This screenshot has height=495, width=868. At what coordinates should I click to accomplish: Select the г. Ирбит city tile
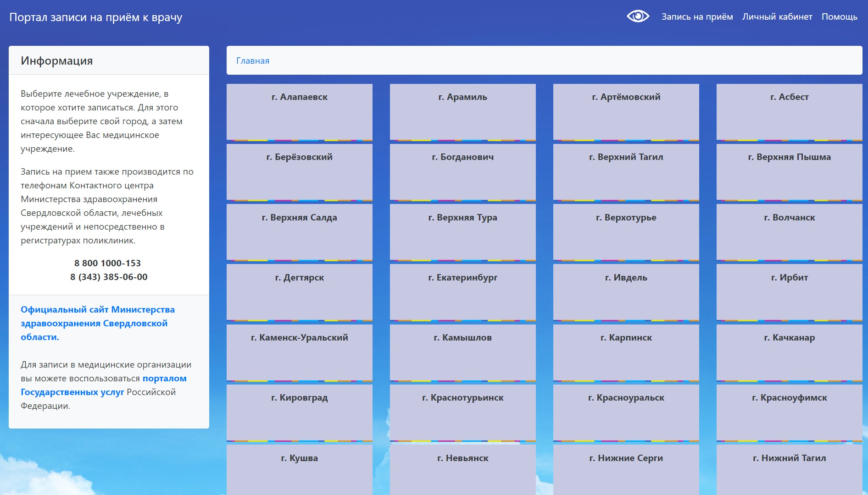[789, 291]
